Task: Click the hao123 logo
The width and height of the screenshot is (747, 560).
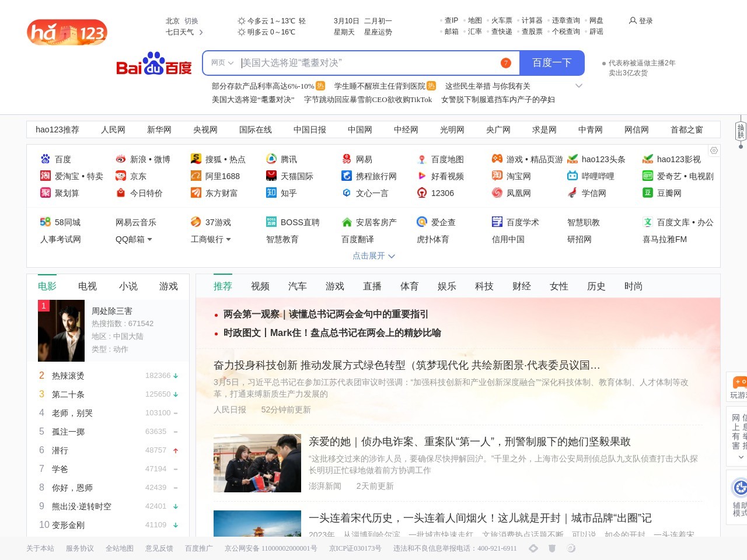Action: pos(67,32)
